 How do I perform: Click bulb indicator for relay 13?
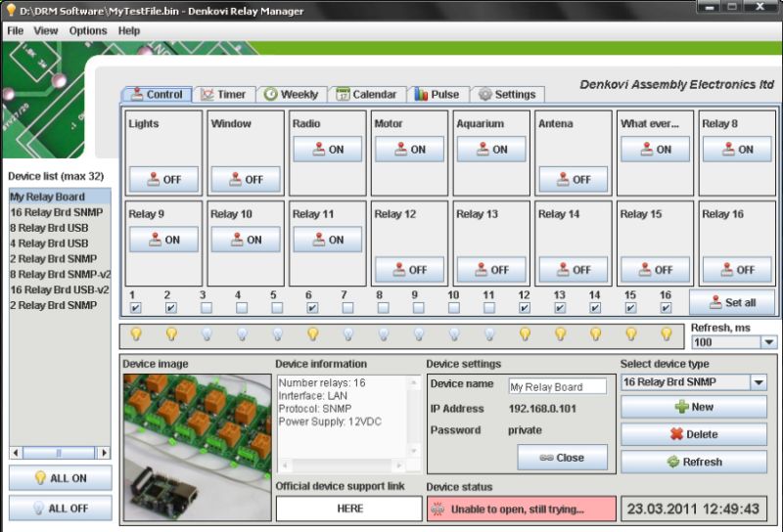tap(560, 333)
